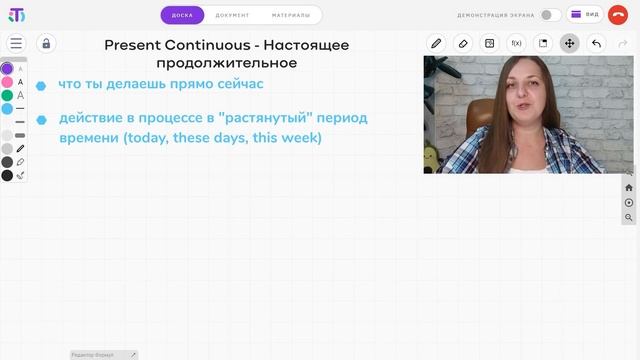This screenshot has height=360, width=640.
Task: Select the highlighter marker in left palette
Action: [20, 162]
